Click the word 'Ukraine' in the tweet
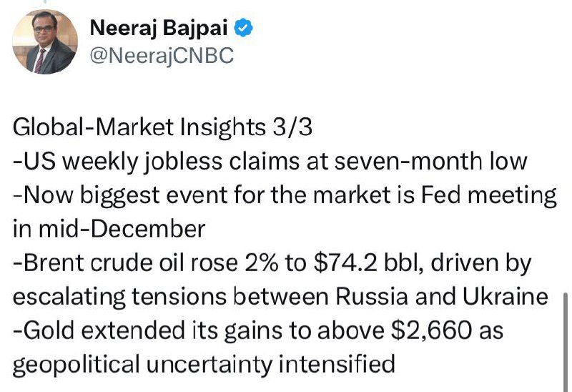The height and width of the screenshot is (392, 572). point(506,297)
